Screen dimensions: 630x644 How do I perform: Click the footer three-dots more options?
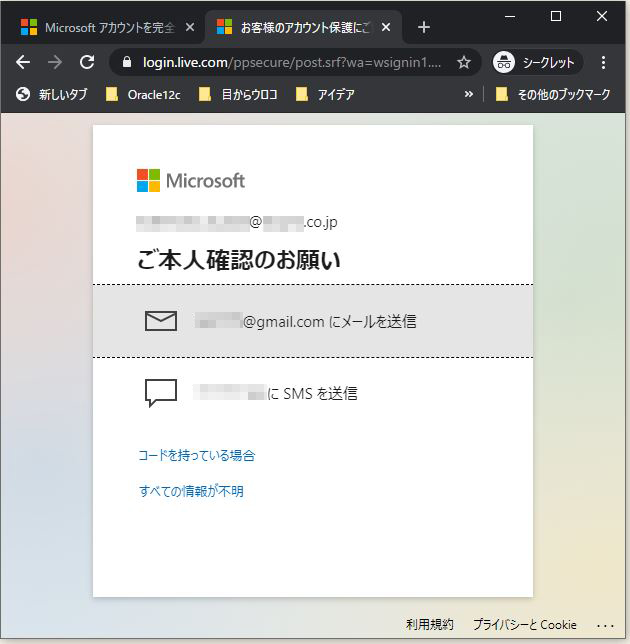coord(605,626)
